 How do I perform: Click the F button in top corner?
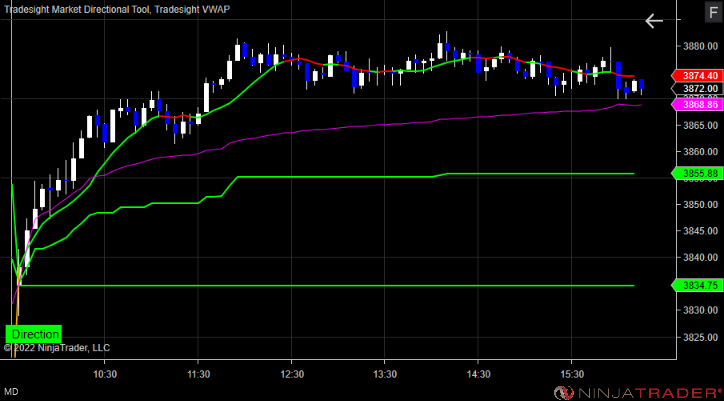tap(712, 13)
